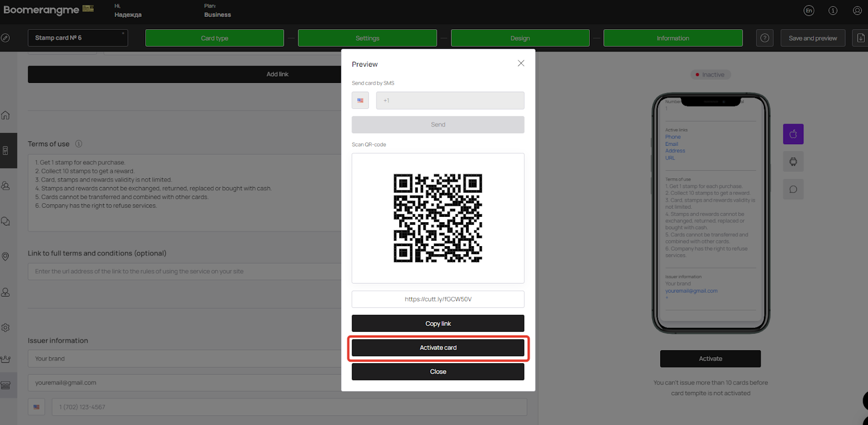Screen dimensions: 868x425
Task: Select the Apple device preview icon
Action: click(x=793, y=134)
